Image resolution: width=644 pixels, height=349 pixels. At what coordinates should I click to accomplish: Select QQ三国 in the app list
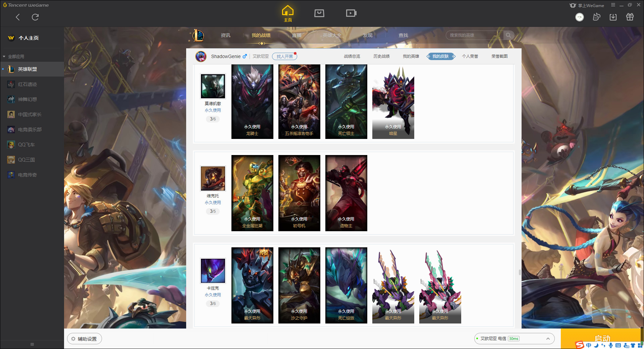[32, 160]
